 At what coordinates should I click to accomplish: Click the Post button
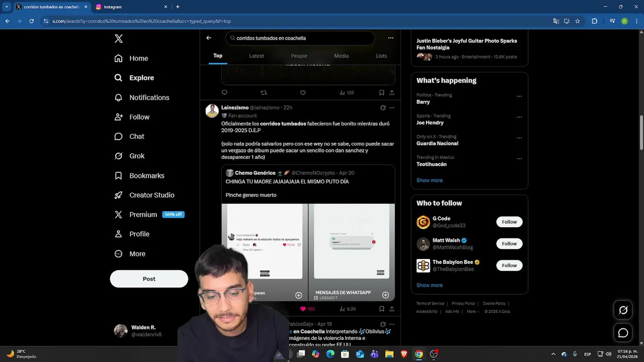pyautogui.click(x=149, y=279)
